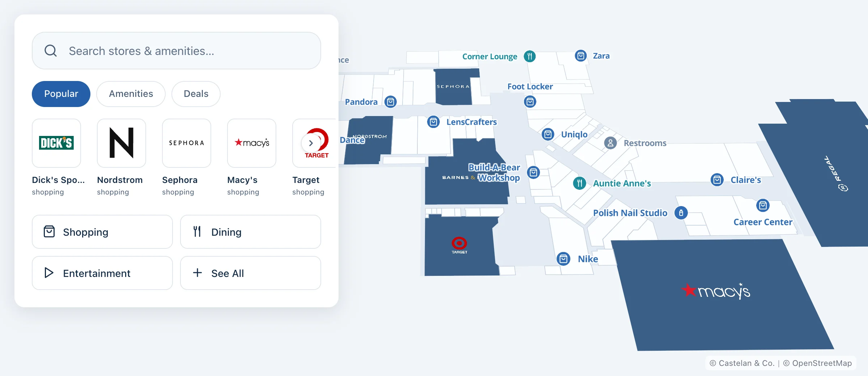
Task: Select the Corner Lounge dining pin
Action: click(529, 56)
